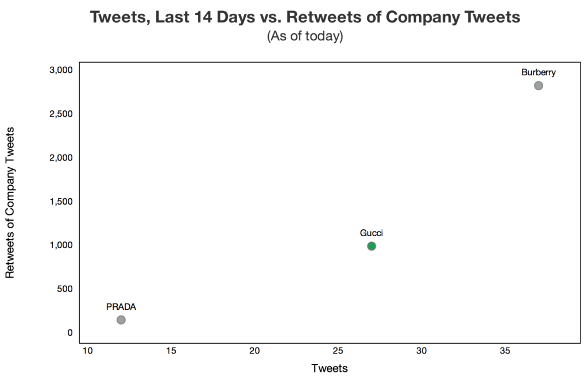The width and height of the screenshot is (588, 377).
Task: Click the "Retweets of Company Tweets" y-axis title
Action: [10, 202]
